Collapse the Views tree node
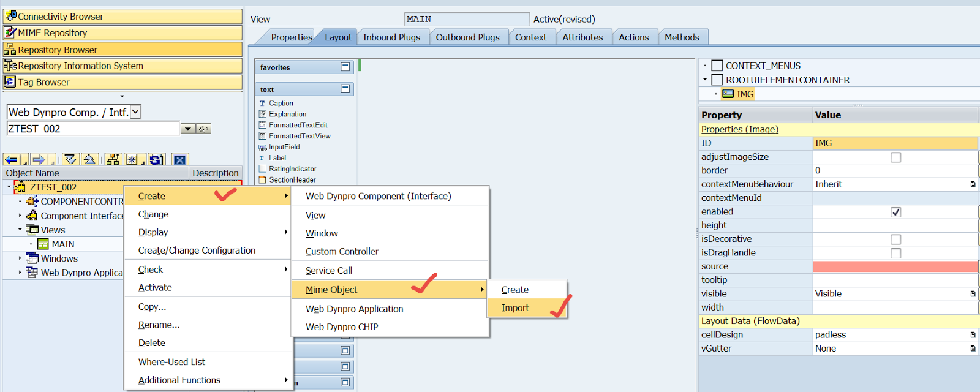 click(20, 230)
